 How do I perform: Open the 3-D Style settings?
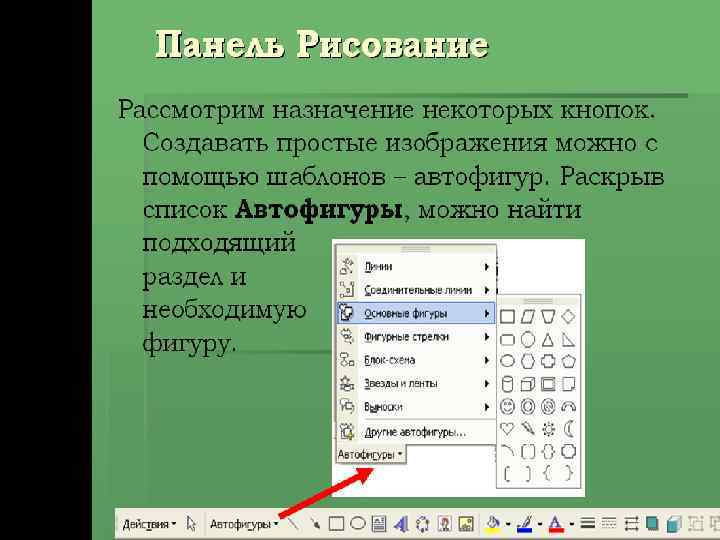(x=674, y=523)
